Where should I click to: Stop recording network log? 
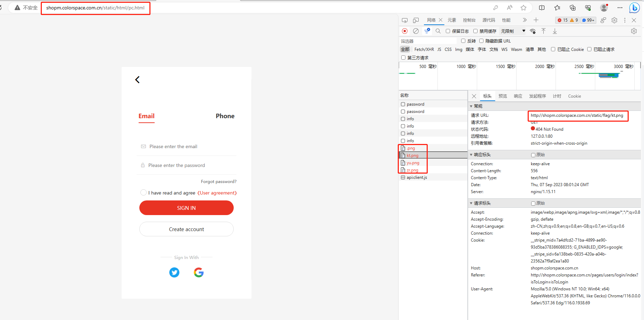click(x=405, y=31)
